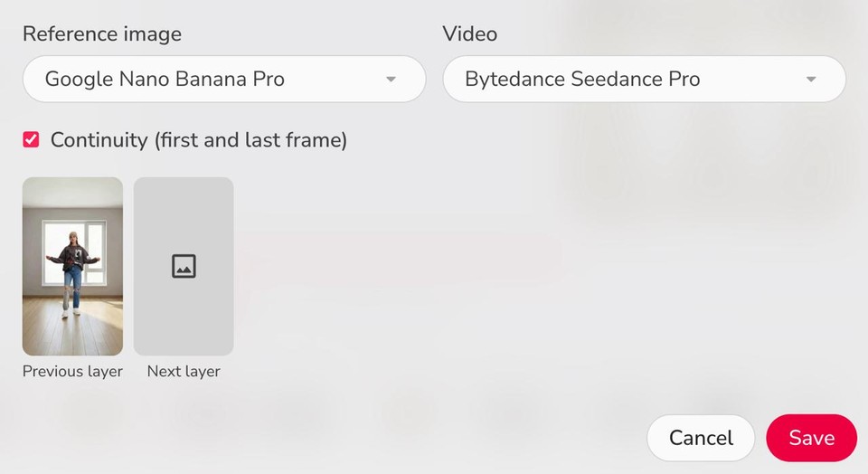Click the "Bytedance Seedance Pro" selected text
Image resolution: width=868 pixels, height=474 pixels.
click(x=582, y=80)
